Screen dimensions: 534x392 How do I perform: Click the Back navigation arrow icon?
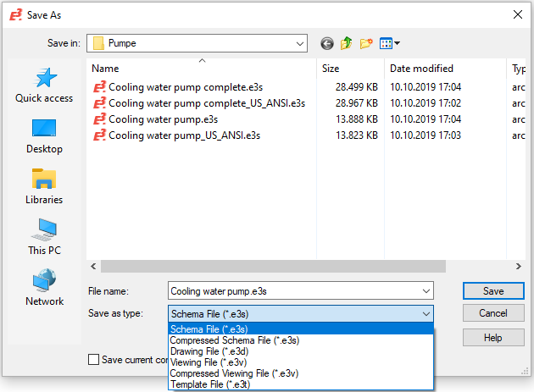point(327,43)
